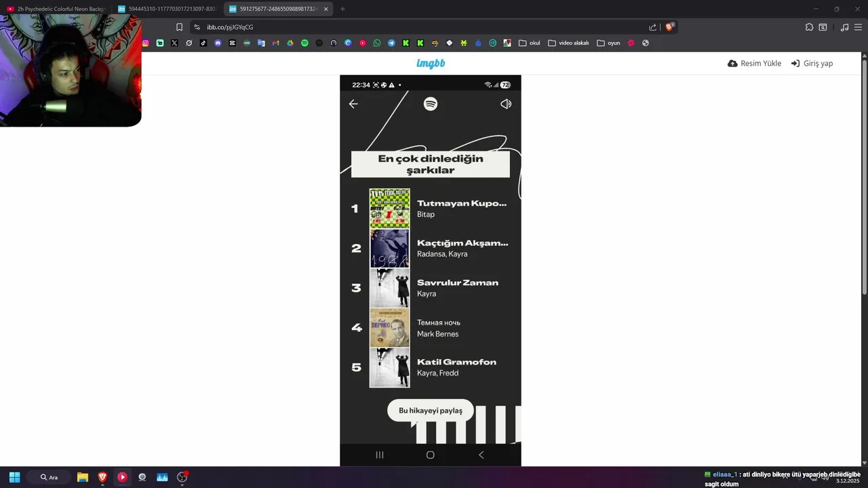868x488 pixels.
Task: Click the taskbar Ara search box
Action: click(x=49, y=477)
